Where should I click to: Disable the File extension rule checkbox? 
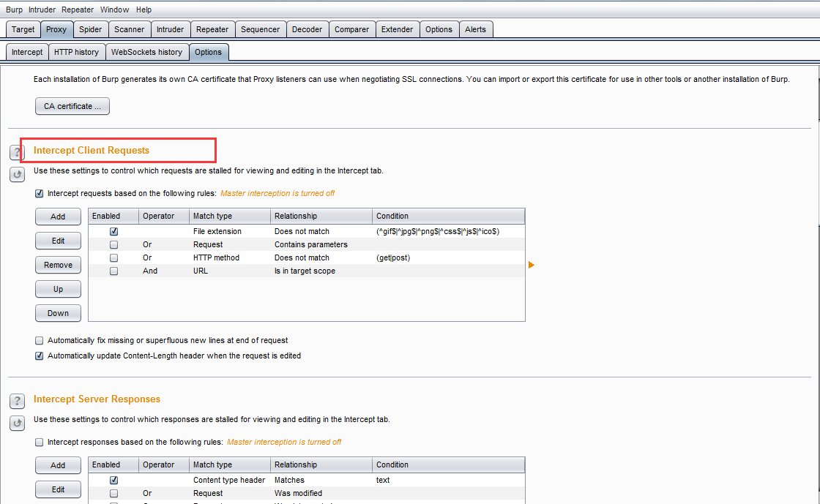click(x=113, y=231)
